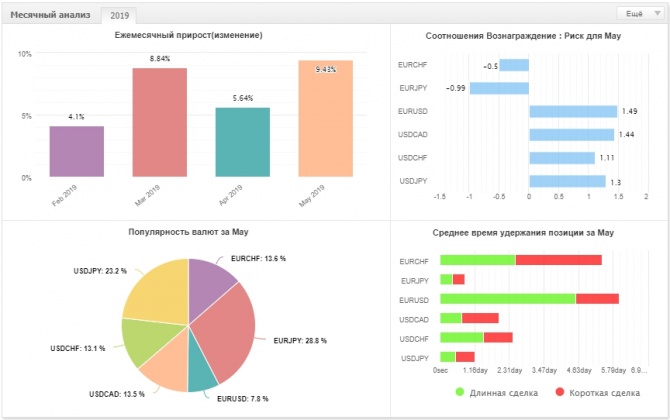Click the Популярность валют за May title
The width and height of the screenshot is (670, 420).
[x=188, y=232]
